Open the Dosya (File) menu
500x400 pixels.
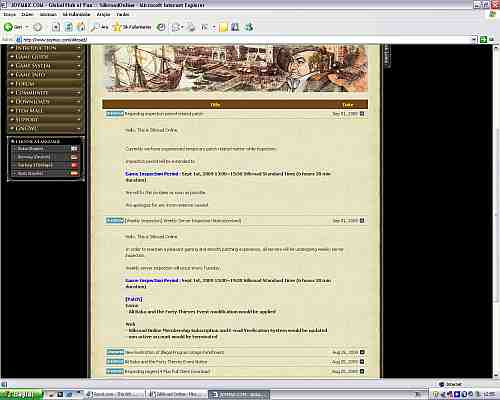[10, 14]
